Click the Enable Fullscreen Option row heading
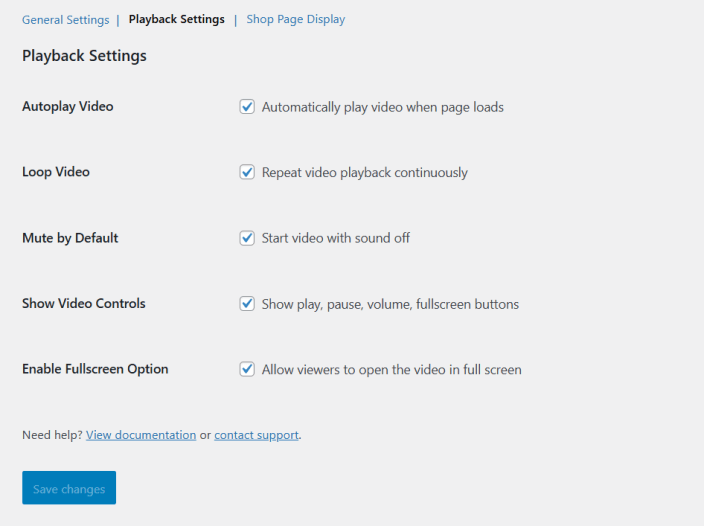Image resolution: width=704 pixels, height=526 pixels. [95, 369]
